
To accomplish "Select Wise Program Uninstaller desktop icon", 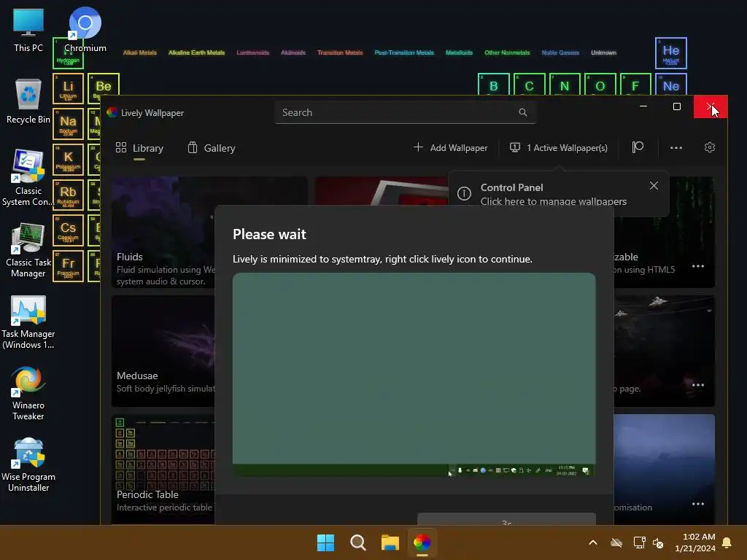I will coord(28,464).
